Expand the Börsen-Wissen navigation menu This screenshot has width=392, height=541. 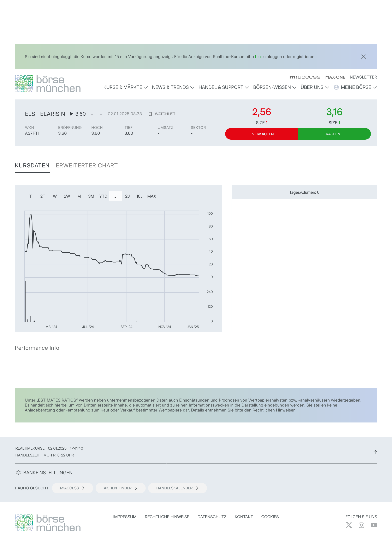274,87
